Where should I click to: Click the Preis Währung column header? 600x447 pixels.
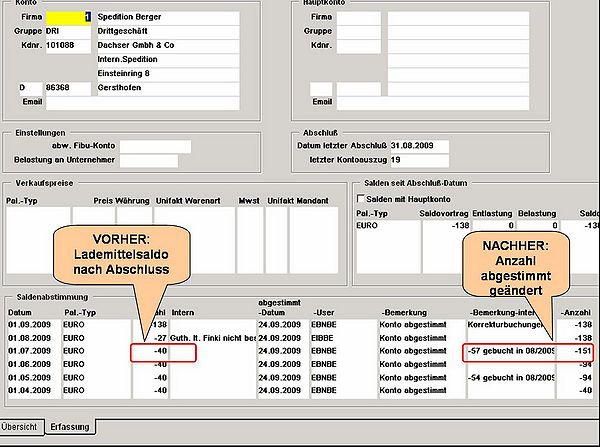(x=121, y=201)
